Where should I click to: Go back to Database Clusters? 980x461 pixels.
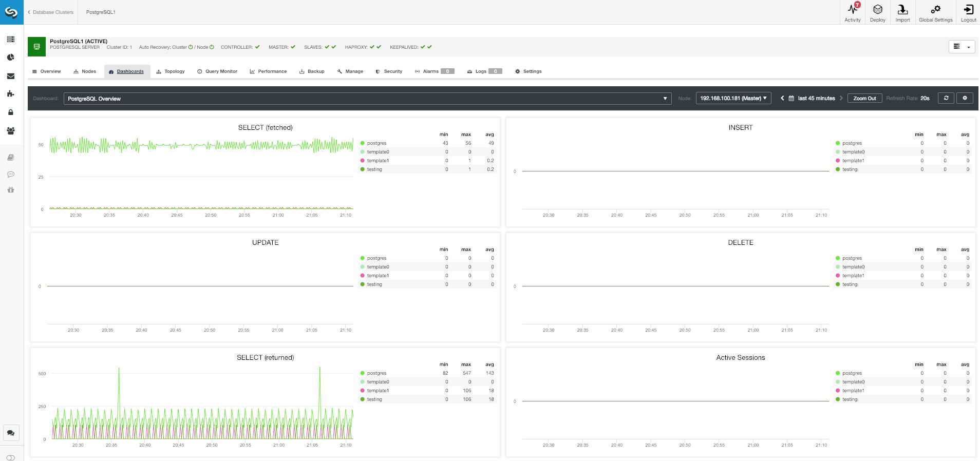click(x=50, y=12)
